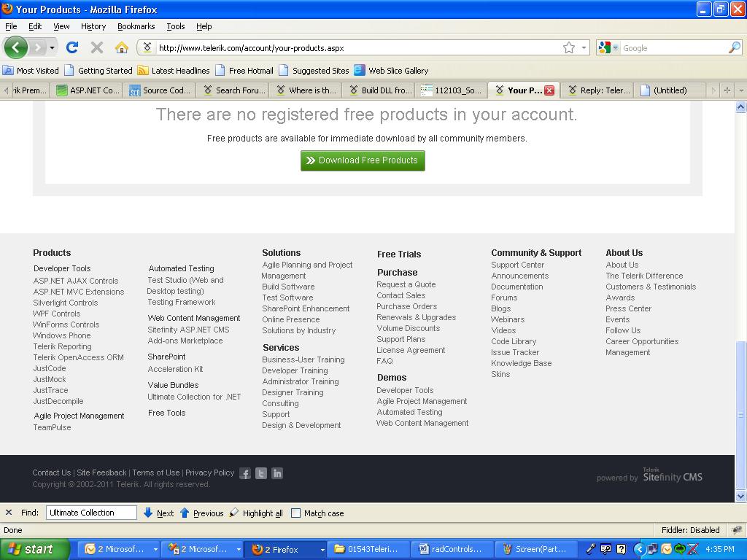Switch to Build DLL fro... tab
Viewport: 747px width, 560px height.
(380, 90)
